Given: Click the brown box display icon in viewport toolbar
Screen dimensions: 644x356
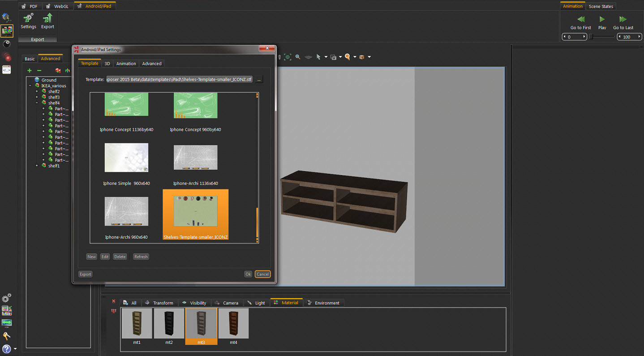Looking at the screenshot, I should pos(362,57).
